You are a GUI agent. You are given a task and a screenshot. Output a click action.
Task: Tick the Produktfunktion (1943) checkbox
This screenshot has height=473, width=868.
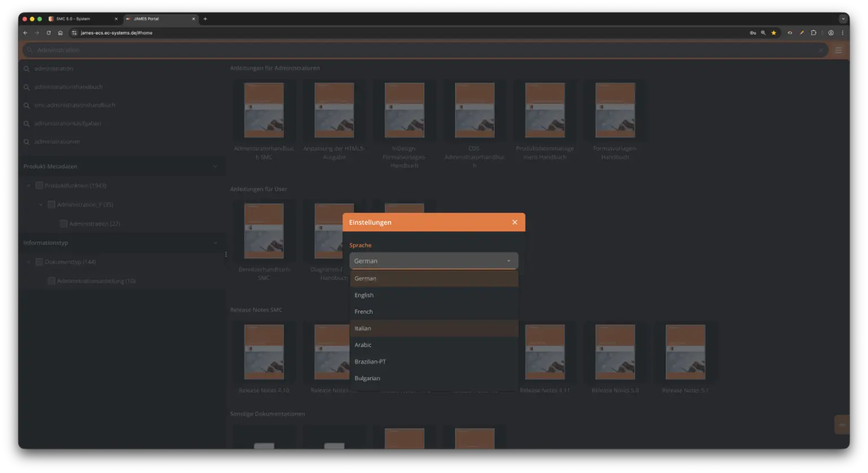39,185
